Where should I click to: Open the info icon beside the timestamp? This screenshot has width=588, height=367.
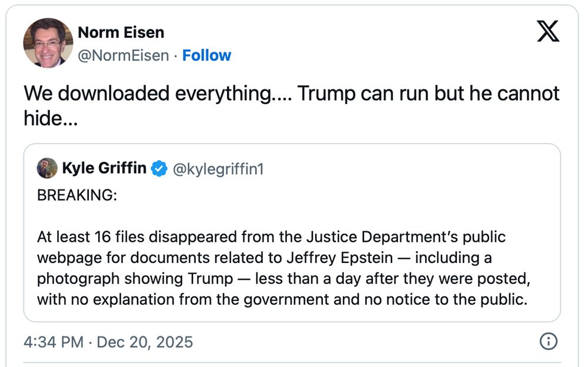coord(548,341)
